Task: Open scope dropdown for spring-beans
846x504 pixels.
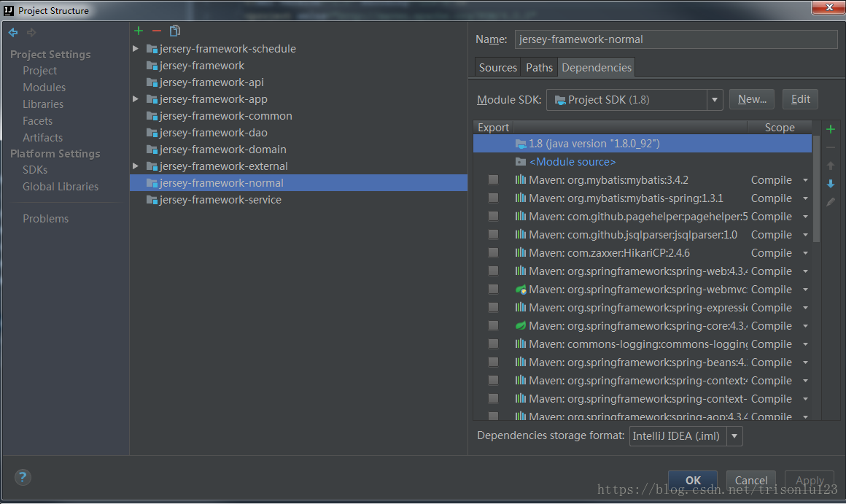Action: tap(805, 363)
